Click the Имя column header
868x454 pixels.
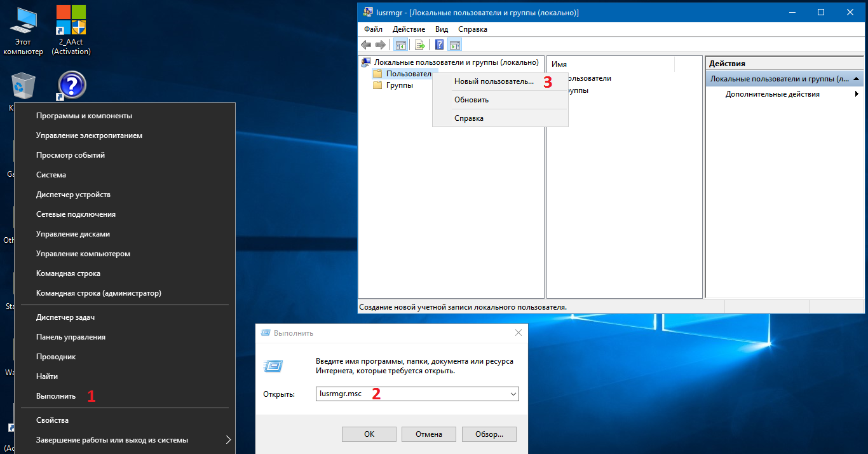pos(610,64)
